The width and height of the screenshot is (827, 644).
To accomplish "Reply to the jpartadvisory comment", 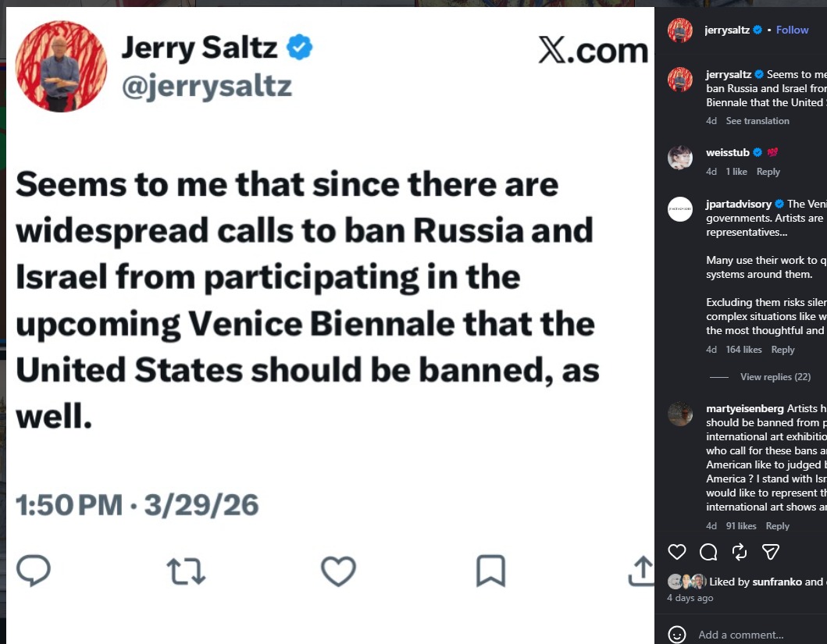I will click(782, 350).
